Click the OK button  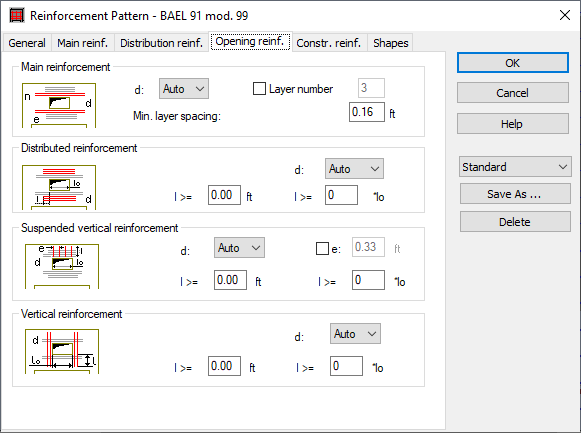[512, 63]
